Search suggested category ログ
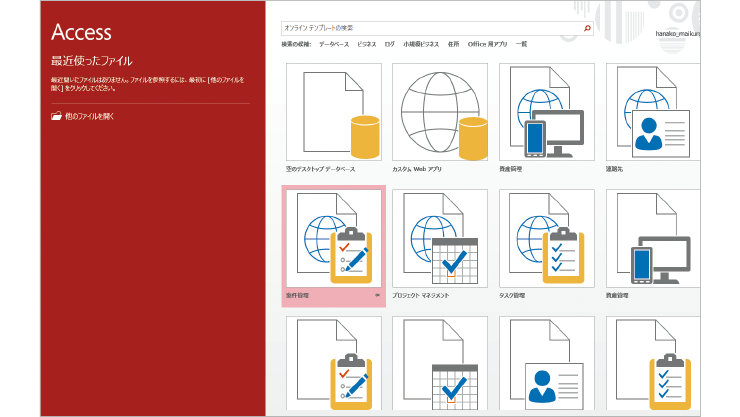This screenshot has width=740, height=417. 389,44
